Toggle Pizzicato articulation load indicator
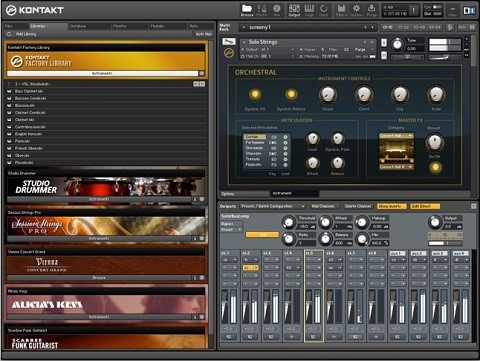Screen dimensions: 480x361 click(x=285, y=165)
